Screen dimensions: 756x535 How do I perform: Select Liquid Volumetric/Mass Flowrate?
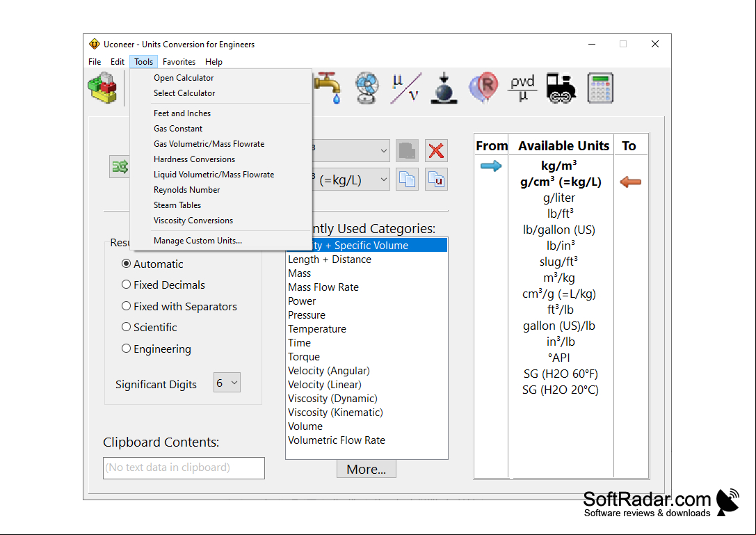[221, 175]
